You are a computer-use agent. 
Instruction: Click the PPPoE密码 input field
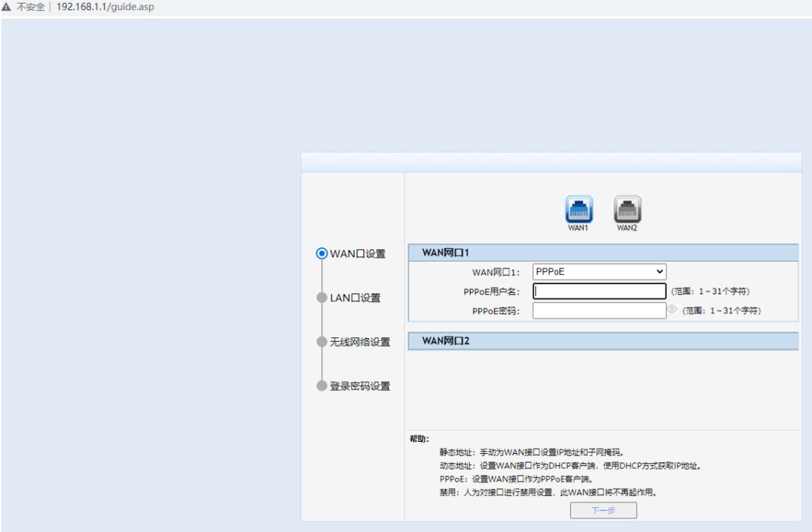pyautogui.click(x=599, y=310)
